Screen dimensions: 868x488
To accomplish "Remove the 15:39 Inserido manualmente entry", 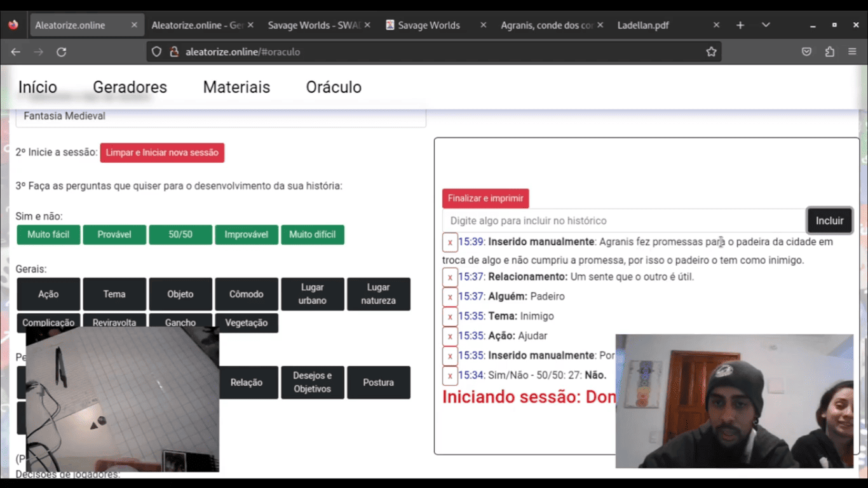I will pos(450,243).
